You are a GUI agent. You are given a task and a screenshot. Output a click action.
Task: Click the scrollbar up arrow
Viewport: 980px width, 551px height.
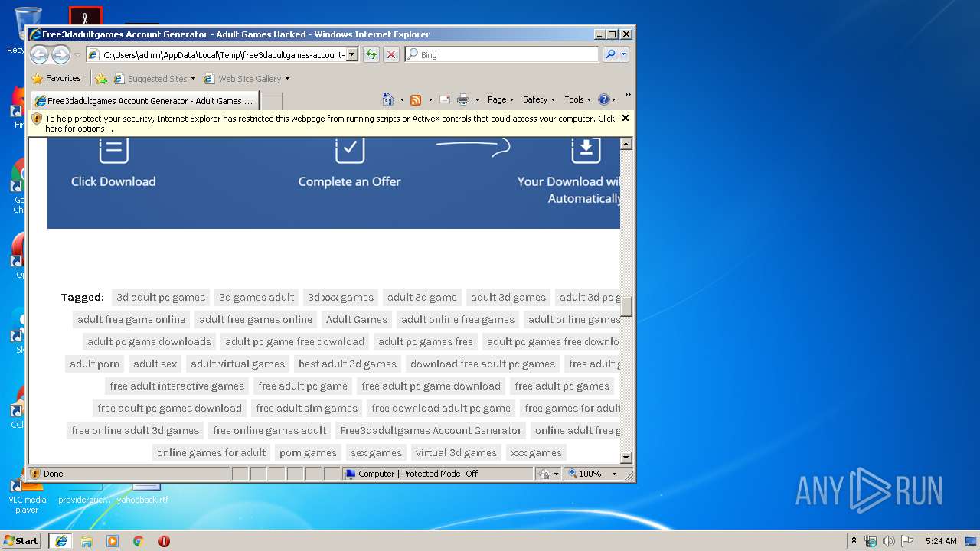pyautogui.click(x=626, y=144)
